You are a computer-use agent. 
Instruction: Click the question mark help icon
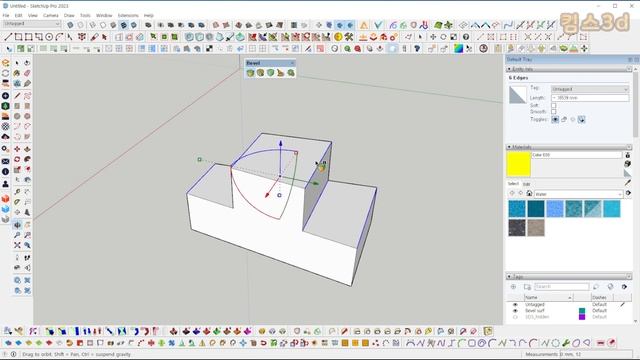pyautogui.click(x=466, y=37)
